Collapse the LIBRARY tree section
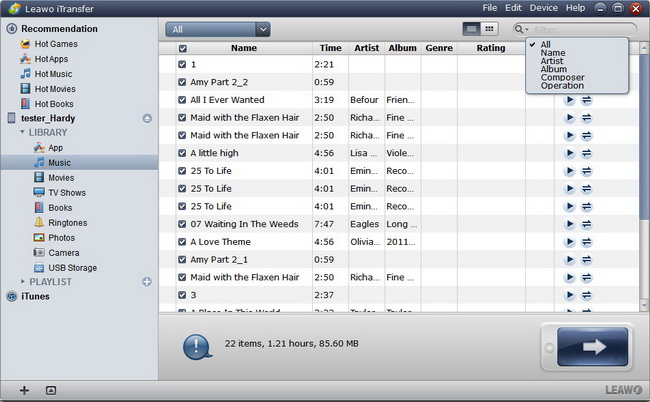 click(22, 132)
